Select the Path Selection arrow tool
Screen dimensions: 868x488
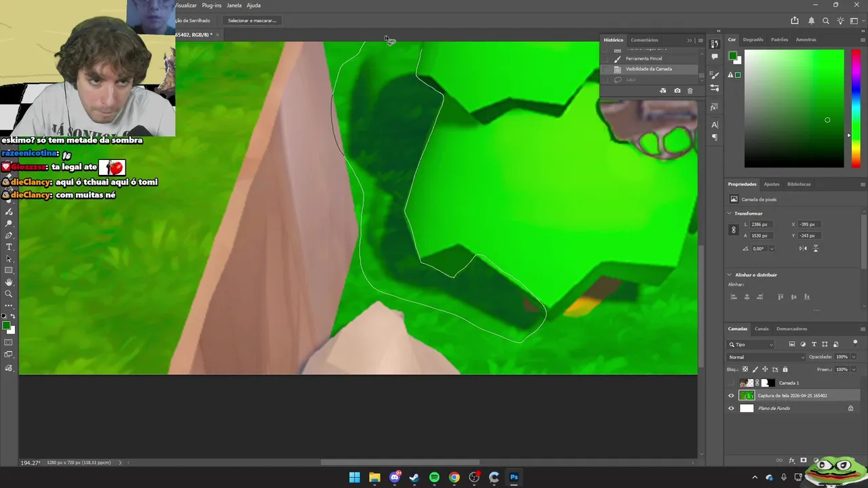(x=9, y=259)
